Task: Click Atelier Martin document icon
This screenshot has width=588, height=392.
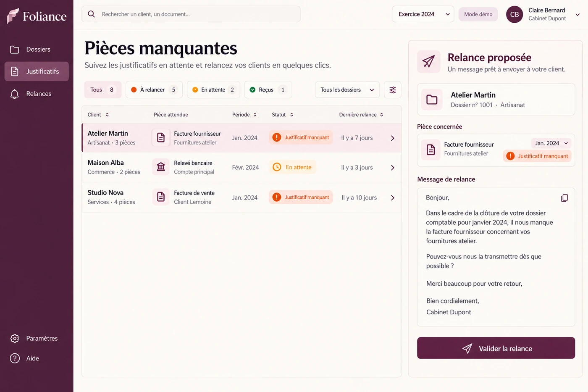Action: (161, 138)
